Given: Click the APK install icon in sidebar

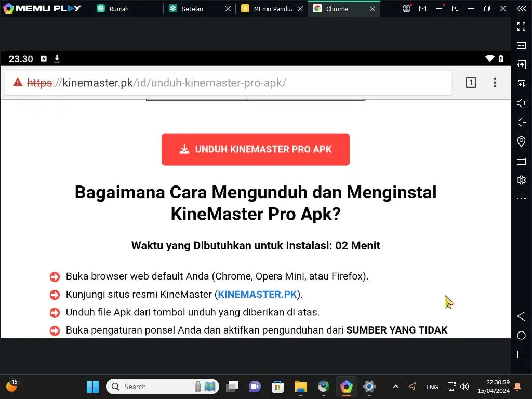Looking at the screenshot, I should 521,64.
